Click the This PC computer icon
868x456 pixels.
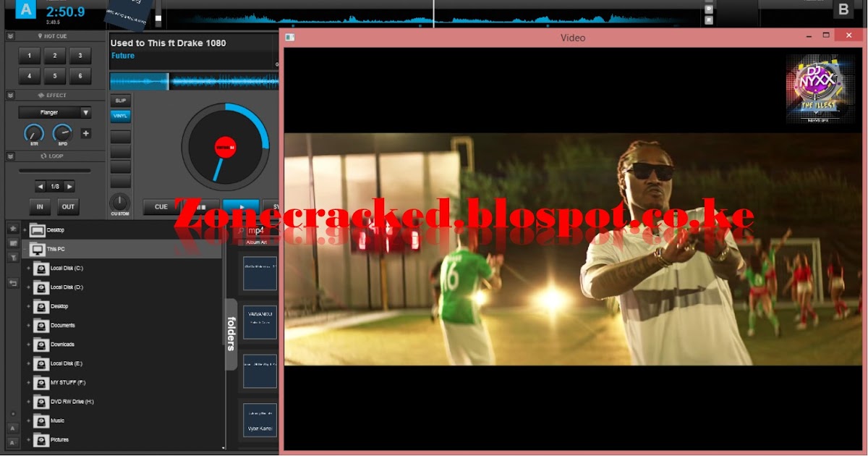(x=37, y=249)
